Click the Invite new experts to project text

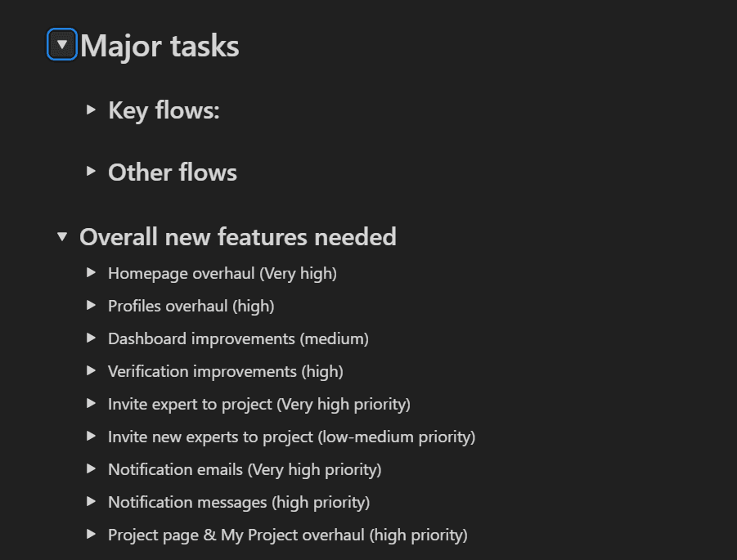pos(291,436)
